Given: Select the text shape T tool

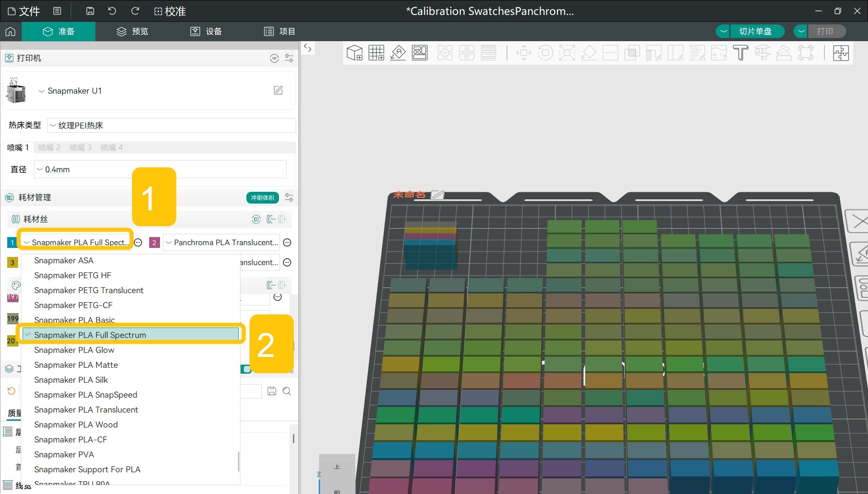Looking at the screenshot, I should [741, 53].
